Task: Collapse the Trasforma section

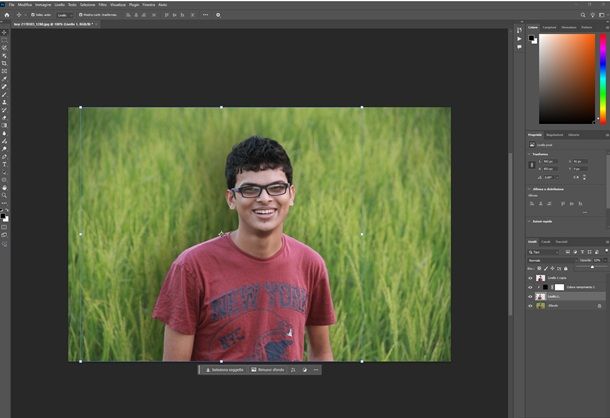Action: click(x=530, y=155)
